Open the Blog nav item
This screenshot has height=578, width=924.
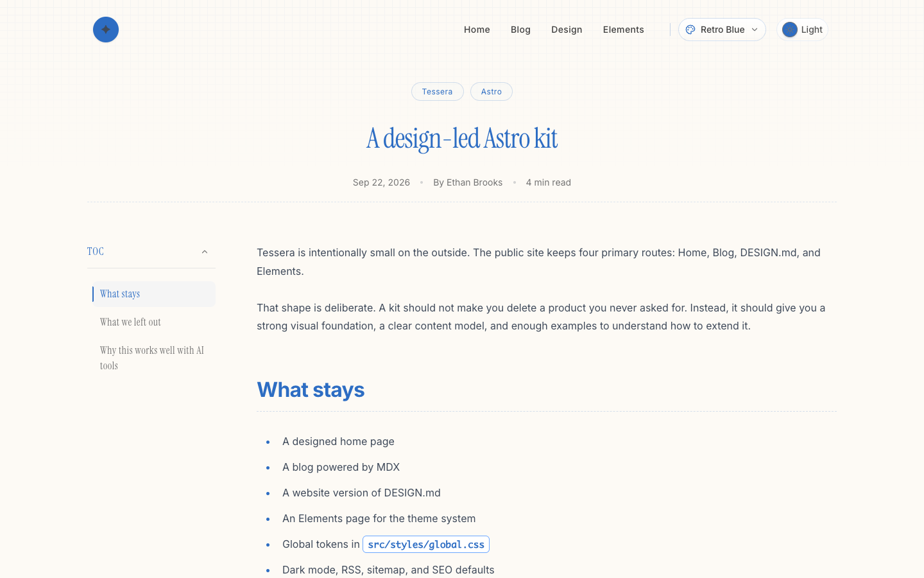click(x=520, y=30)
